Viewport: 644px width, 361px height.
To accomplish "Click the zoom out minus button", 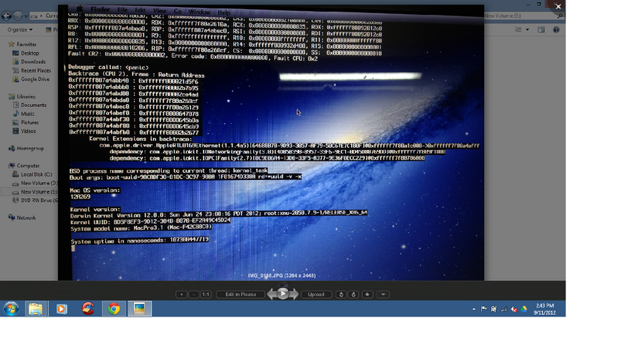I will pyautogui.click(x=194, y=295).
